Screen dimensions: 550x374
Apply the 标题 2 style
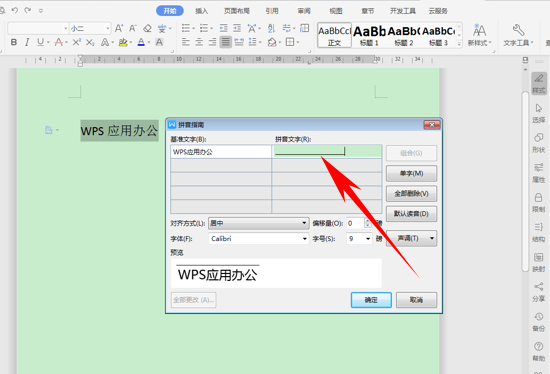[x=403, y=35]
